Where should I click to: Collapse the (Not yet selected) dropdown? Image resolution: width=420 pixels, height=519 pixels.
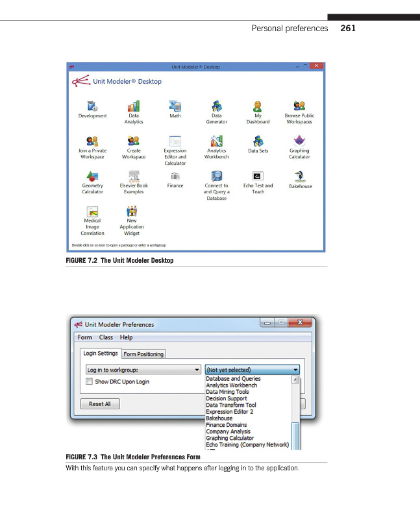[296, 370]
